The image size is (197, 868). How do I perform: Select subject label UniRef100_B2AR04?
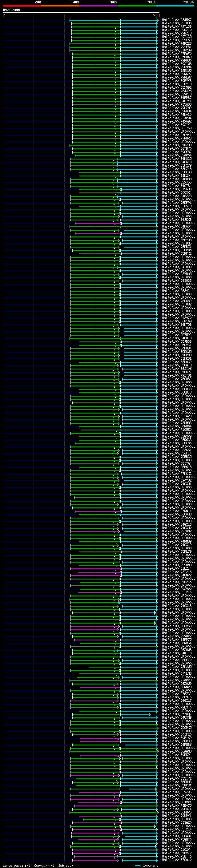point(177,155)
